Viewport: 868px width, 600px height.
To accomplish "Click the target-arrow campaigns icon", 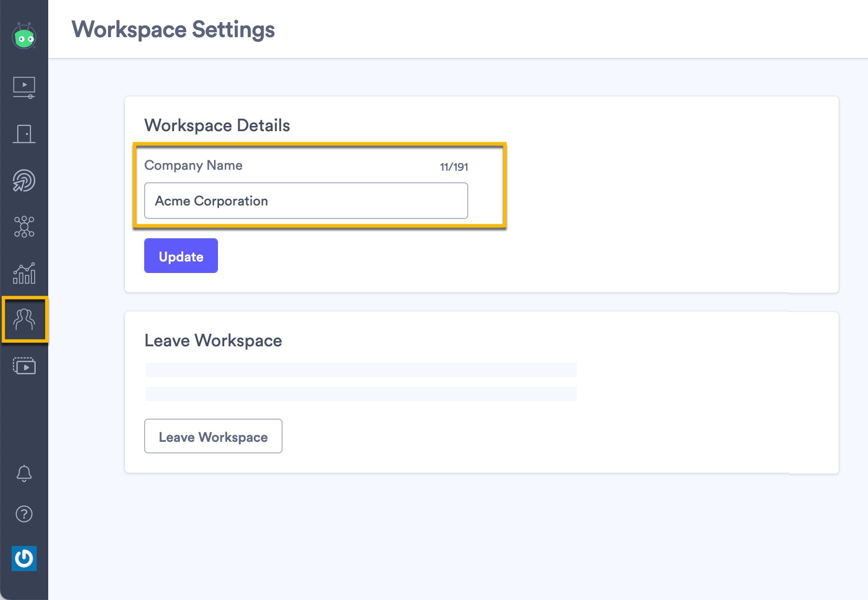I will 24,180.
